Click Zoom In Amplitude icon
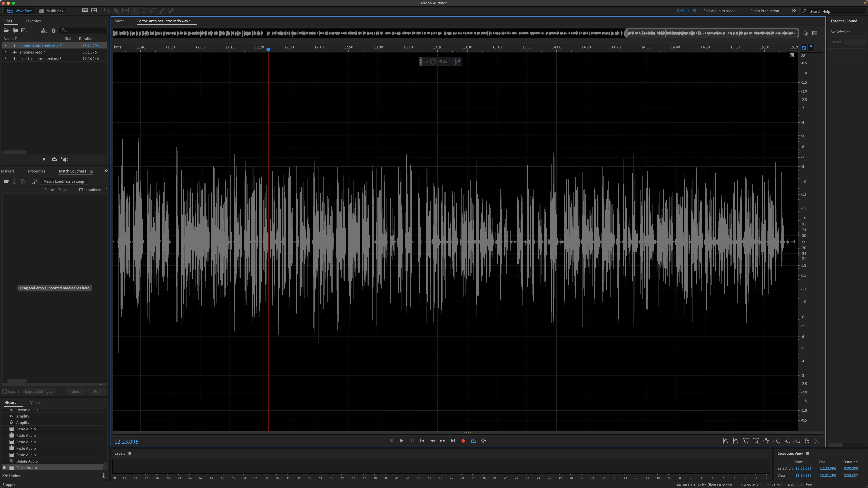 [725, 441]
